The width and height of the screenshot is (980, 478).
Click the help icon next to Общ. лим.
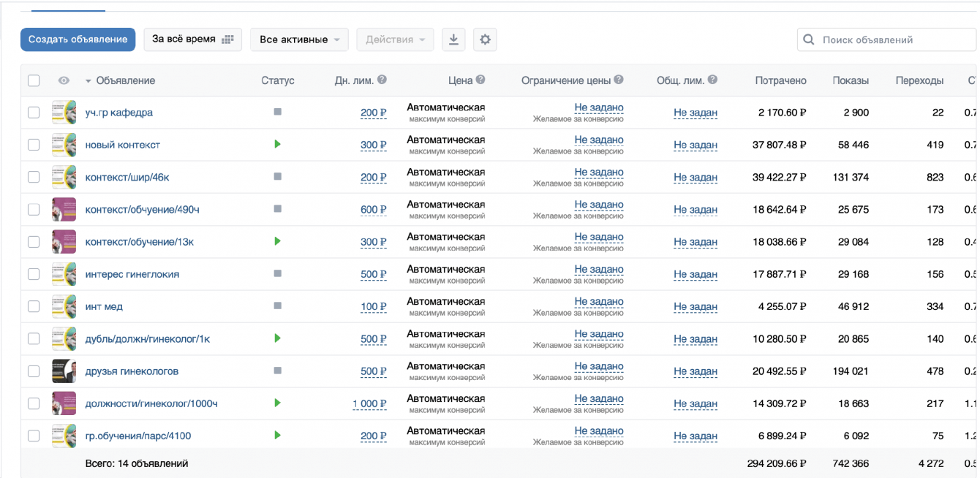pos(712,80)
